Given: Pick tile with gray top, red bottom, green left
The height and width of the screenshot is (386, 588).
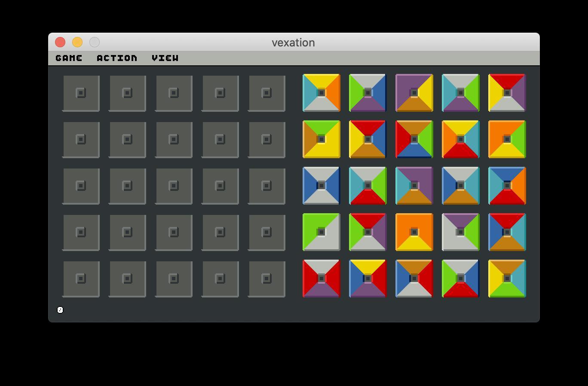Looking at the screenshot, I should click(461, 279).
